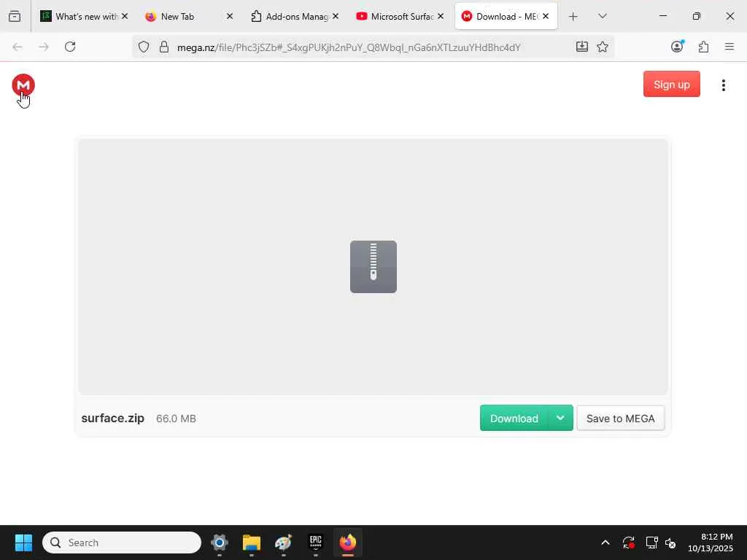Click Save to MEGA button
This screenshot has height=560, width=747.
[620, 418]
